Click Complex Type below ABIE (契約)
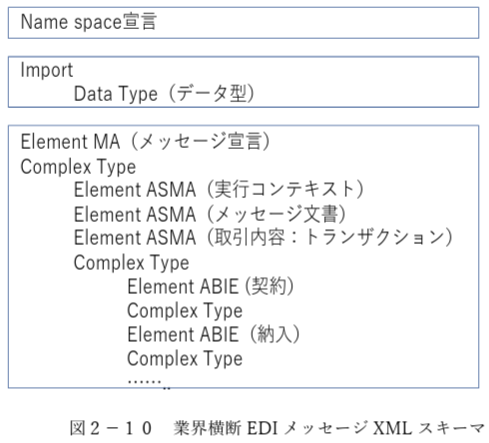This screenshot has width=489, height=443. (185, 311)
